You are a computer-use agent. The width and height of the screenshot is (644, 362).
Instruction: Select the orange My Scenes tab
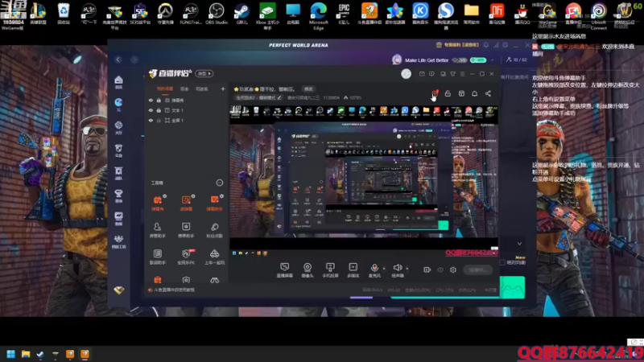[165, 88]
